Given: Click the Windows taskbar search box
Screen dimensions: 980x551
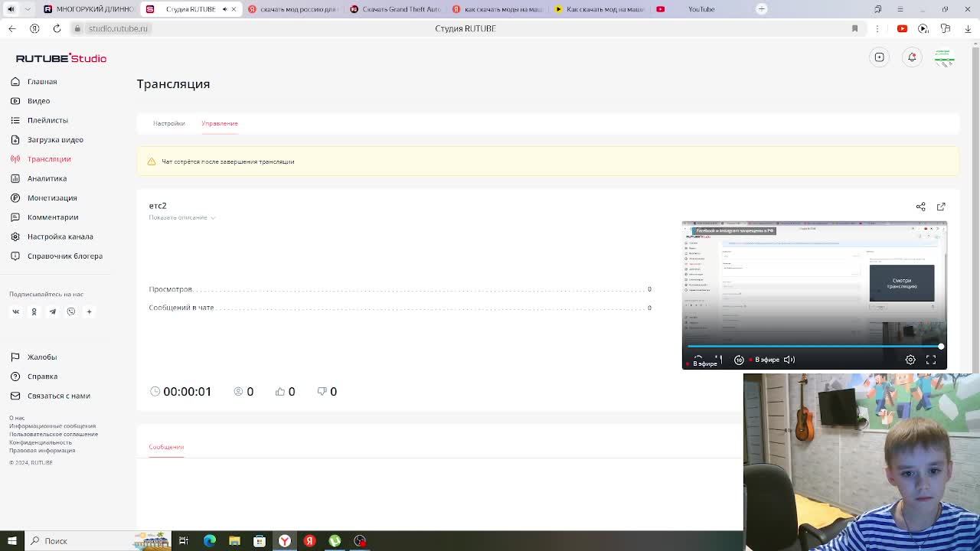Looking at the screenshot, I should pos(97,541).
